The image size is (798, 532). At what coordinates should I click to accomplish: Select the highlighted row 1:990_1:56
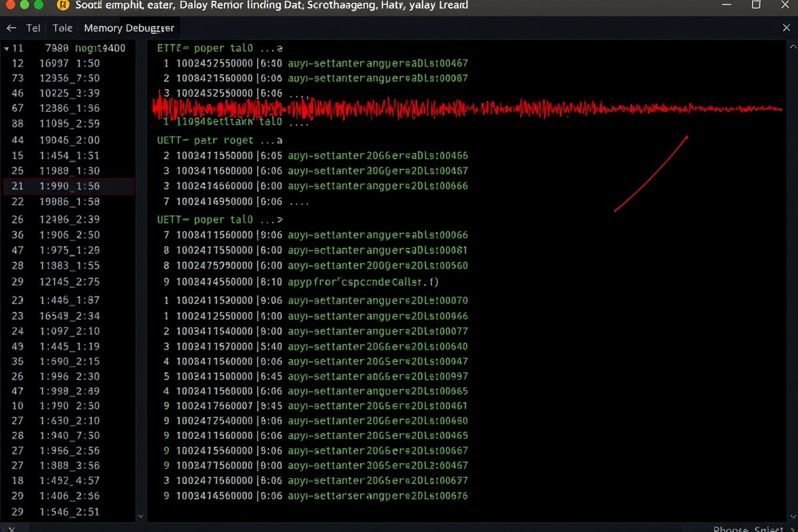click(x=69, y=186)
